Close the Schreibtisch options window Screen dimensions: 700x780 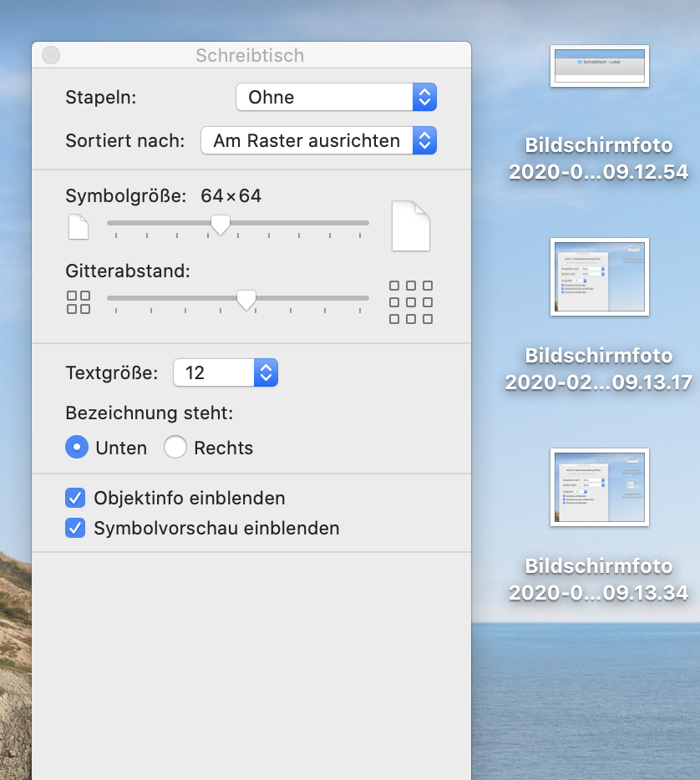click(51, 55)
